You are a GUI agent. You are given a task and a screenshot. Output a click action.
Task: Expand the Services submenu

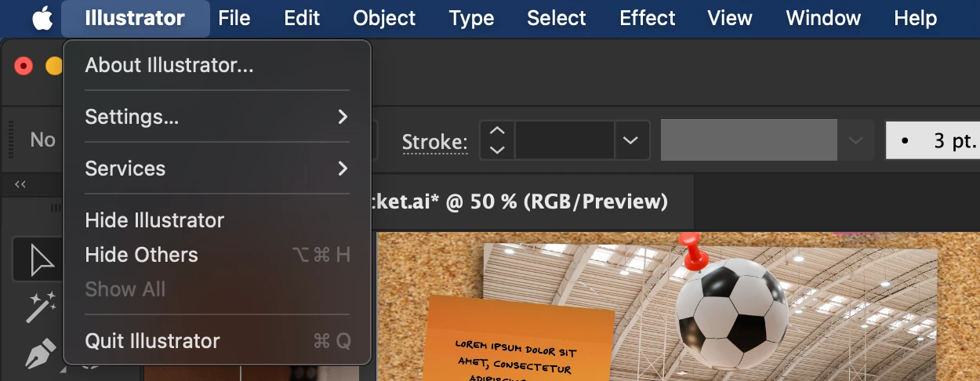point(217,169)
